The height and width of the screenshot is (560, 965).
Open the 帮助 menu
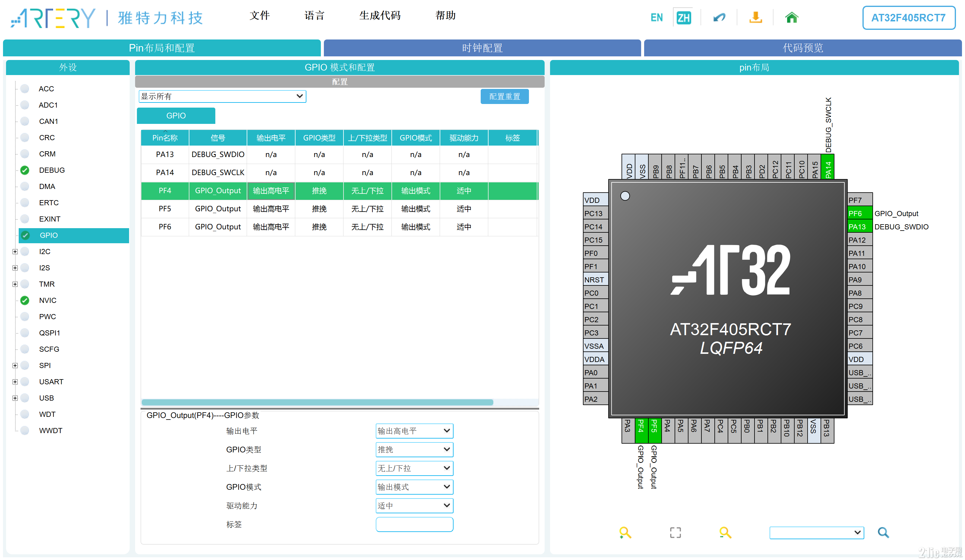pyautogui.click(x=445, y=16)
